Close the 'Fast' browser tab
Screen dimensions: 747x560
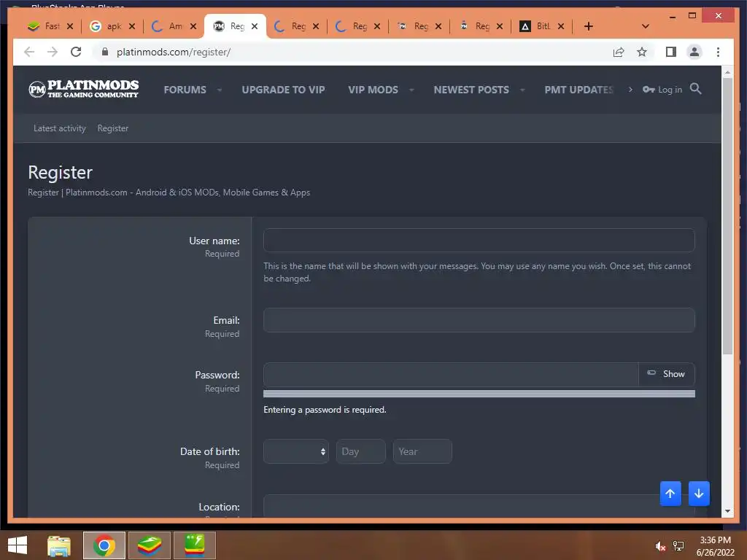(x=70, y=26)
